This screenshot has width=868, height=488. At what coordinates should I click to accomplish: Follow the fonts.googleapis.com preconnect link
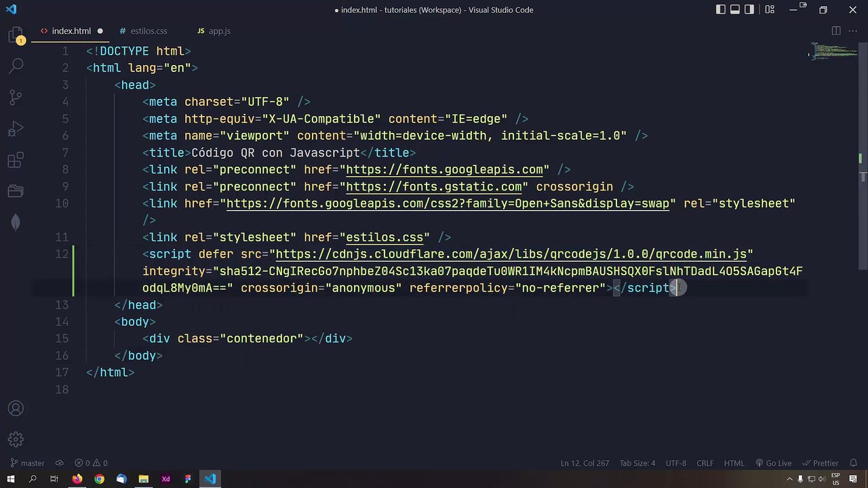coord(444,169)
